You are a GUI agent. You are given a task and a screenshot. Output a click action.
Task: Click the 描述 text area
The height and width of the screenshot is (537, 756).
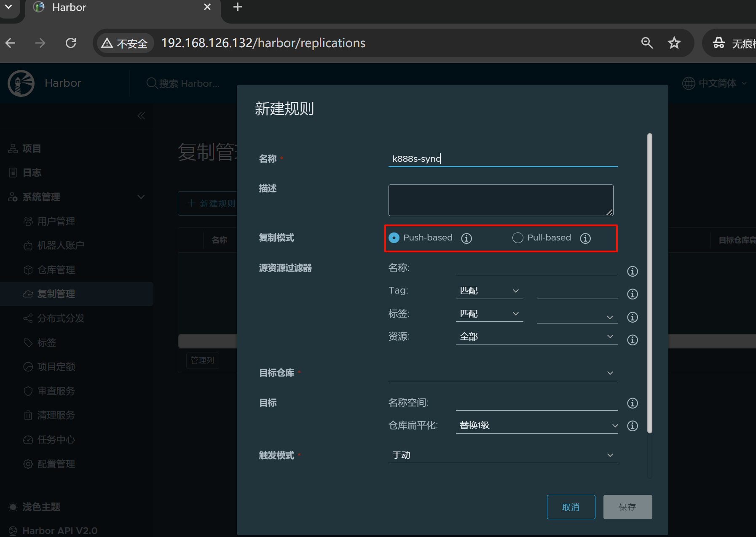(x=500, y=200)
